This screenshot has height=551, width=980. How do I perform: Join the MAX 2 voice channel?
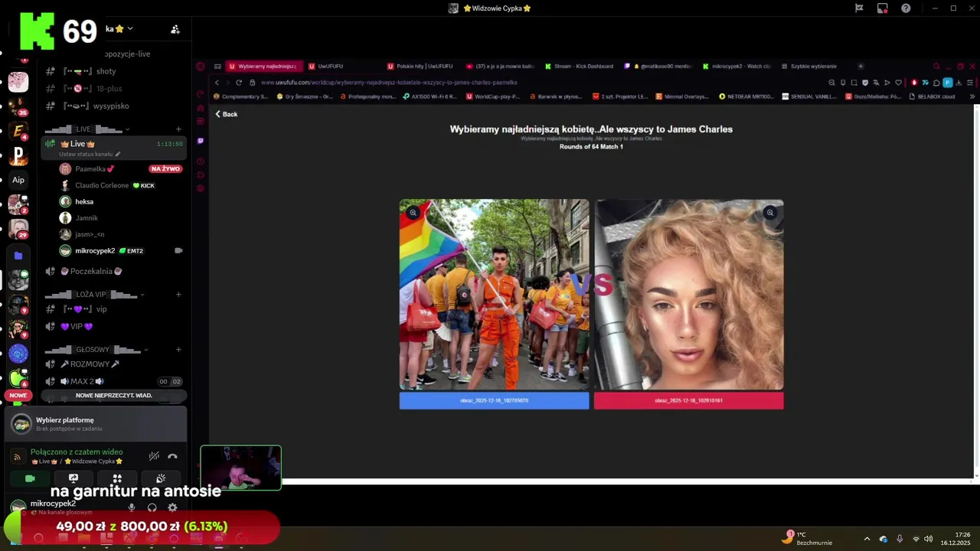coord(82,381)
